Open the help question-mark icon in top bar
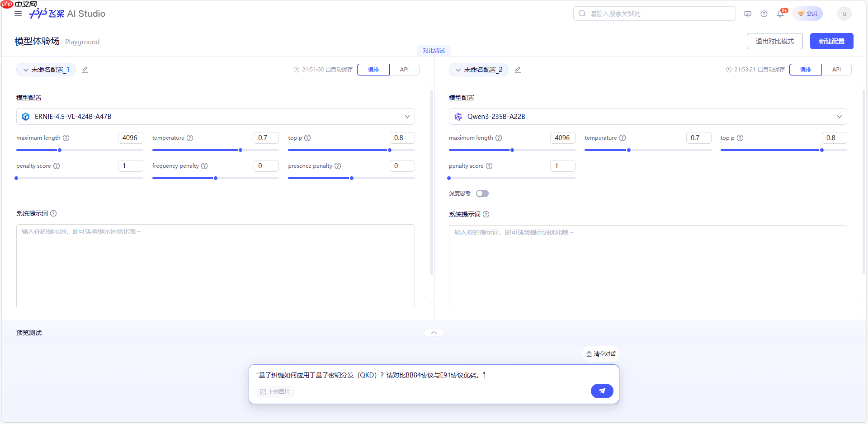The height and width of the screenshot is (424, 868). point(764,14)
